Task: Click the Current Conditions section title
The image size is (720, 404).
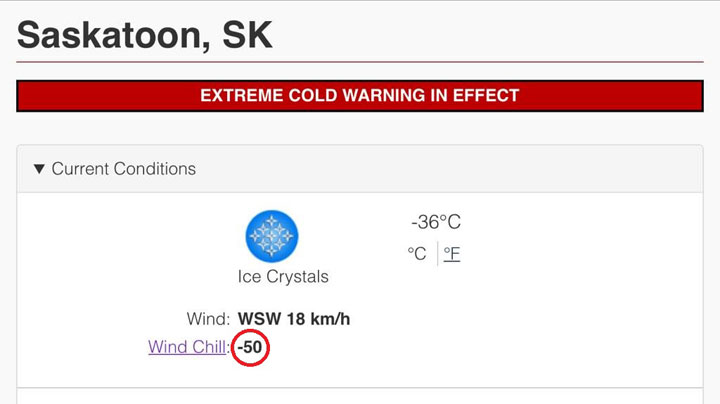Action: [x=124, y=169]
